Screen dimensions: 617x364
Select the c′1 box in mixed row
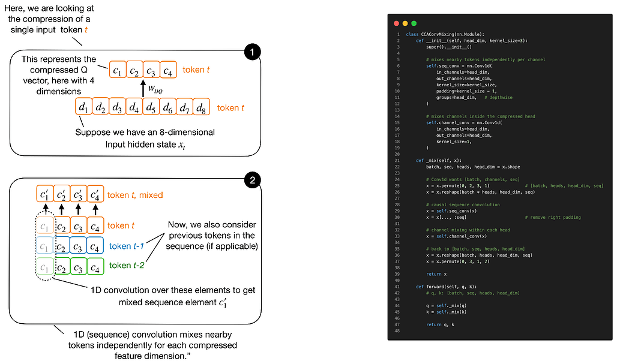[45, 194]
